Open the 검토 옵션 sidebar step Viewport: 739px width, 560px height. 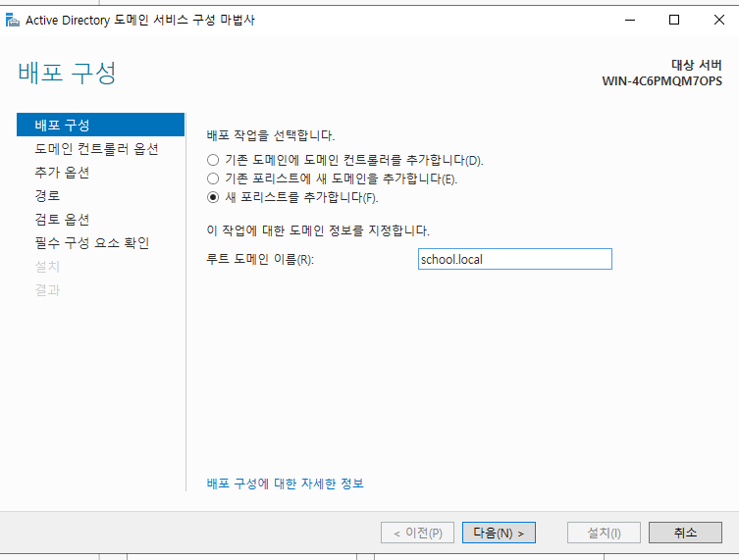[62, 220]
